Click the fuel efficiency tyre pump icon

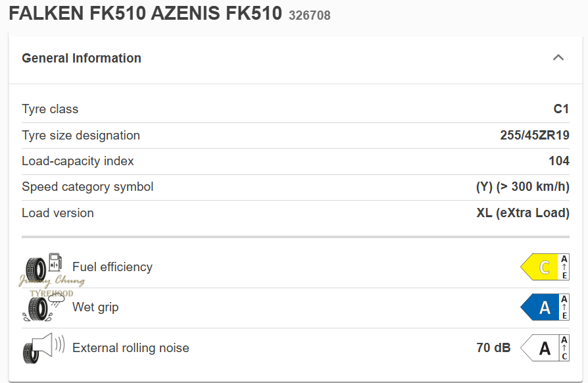(43, 267)
